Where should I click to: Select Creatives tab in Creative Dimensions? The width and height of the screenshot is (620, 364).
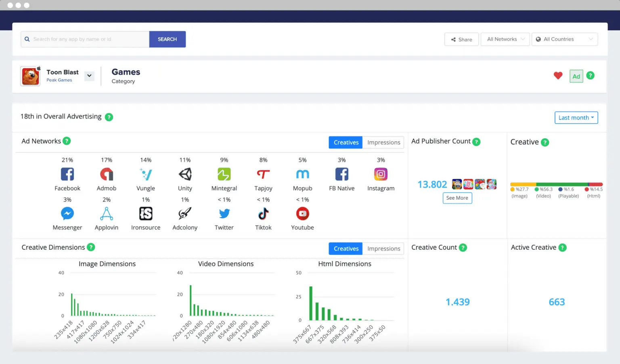tap(346, 249)
